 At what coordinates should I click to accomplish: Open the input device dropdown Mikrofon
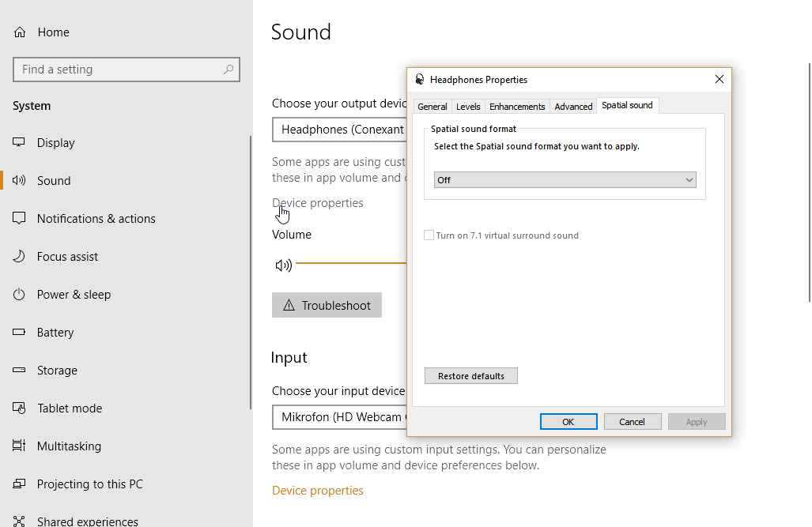(340, 417)
